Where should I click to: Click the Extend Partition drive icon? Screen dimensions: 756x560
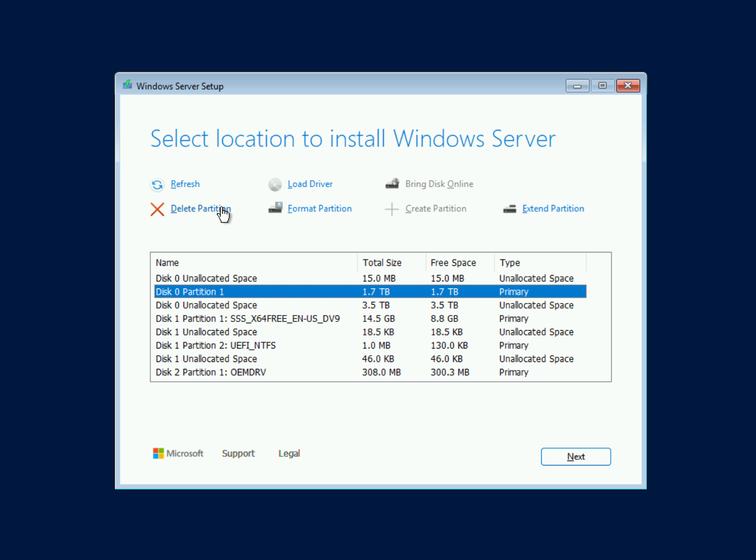pos(509,209)
